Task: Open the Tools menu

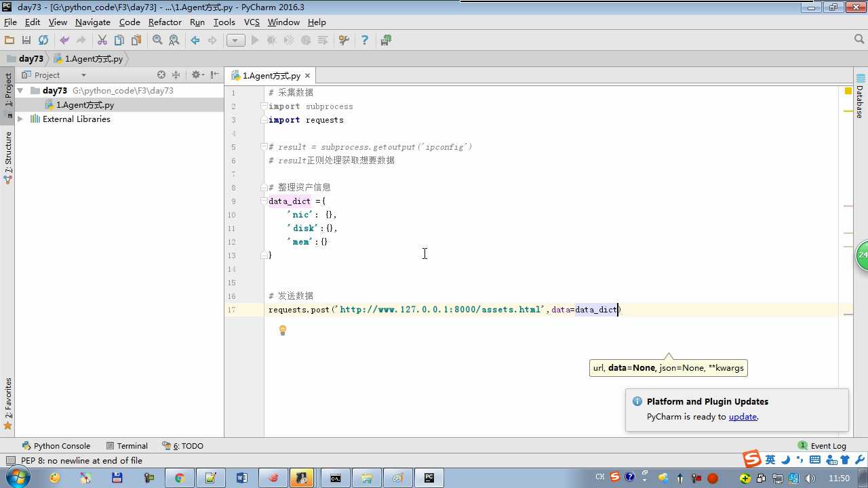Action: click(x=224, y=22)
